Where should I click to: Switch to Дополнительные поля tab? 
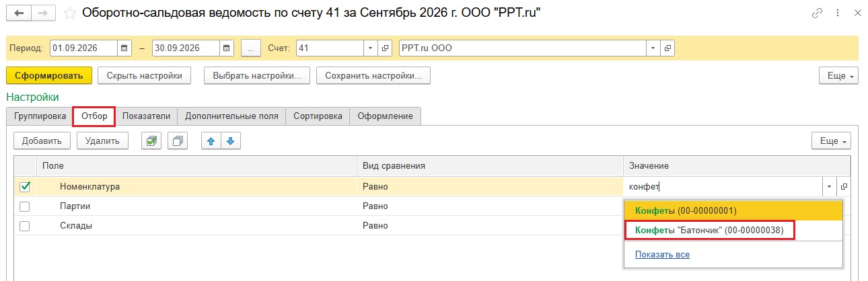[231, 116]
